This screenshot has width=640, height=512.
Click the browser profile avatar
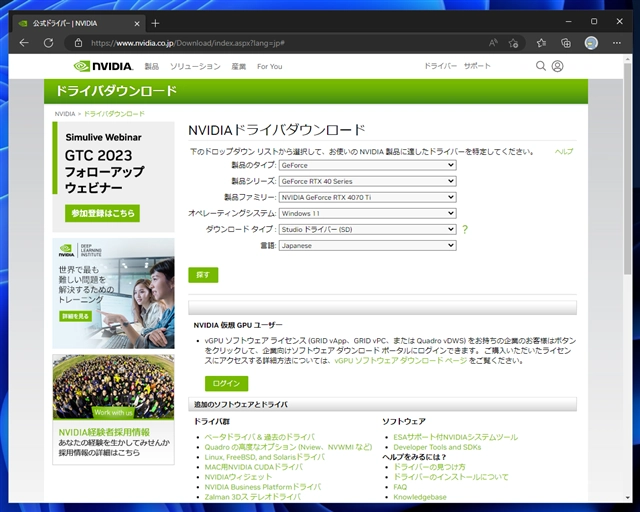click(x=591, y=43)
